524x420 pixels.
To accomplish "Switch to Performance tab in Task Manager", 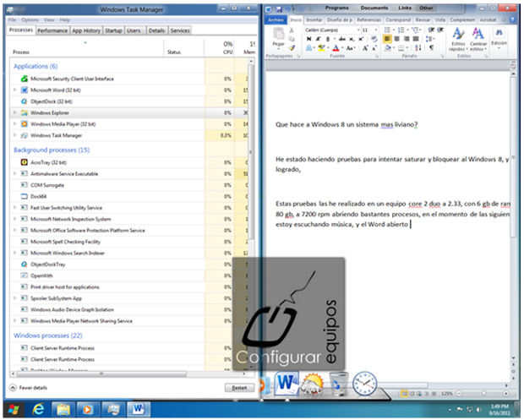I will coord(52,30).
